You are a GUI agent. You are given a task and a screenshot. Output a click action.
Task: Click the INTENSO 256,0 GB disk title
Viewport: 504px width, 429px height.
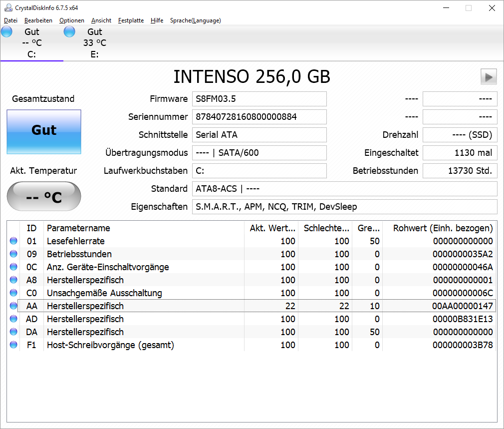(x=252, y=77)
